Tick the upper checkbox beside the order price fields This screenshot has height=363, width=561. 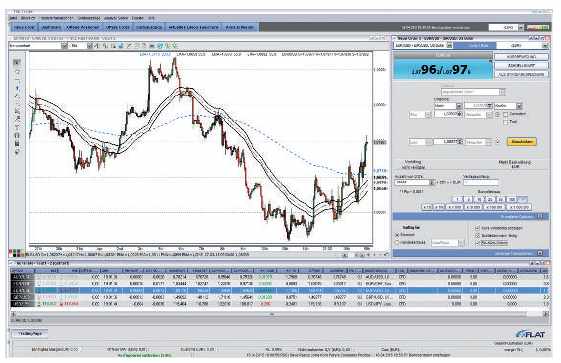(506, 114)
